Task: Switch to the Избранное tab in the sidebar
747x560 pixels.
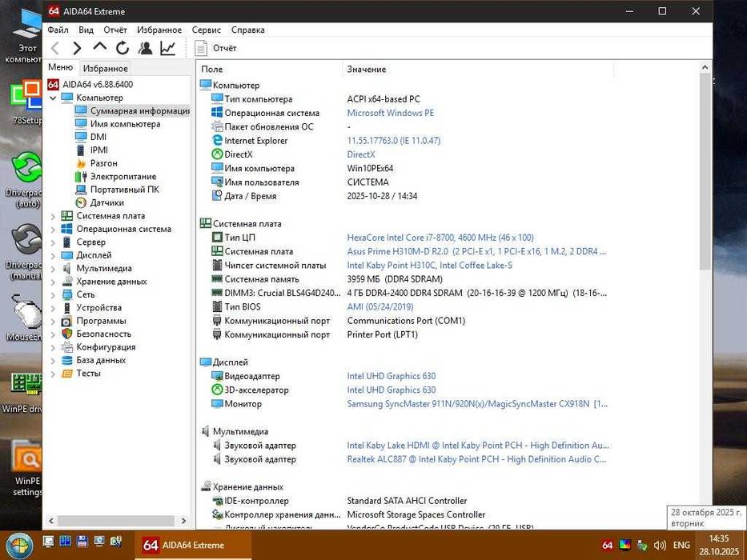Action: pos(106,68)
